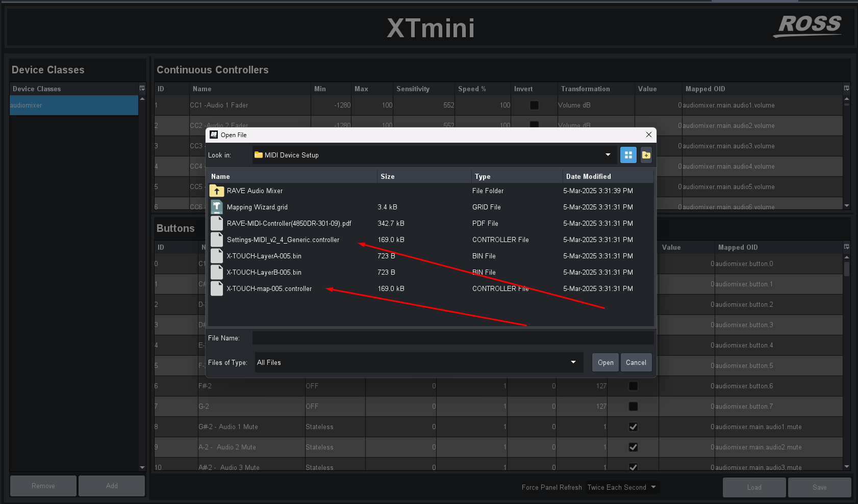Click the Mapping Wizard.grid file icon

click(217, 207)
